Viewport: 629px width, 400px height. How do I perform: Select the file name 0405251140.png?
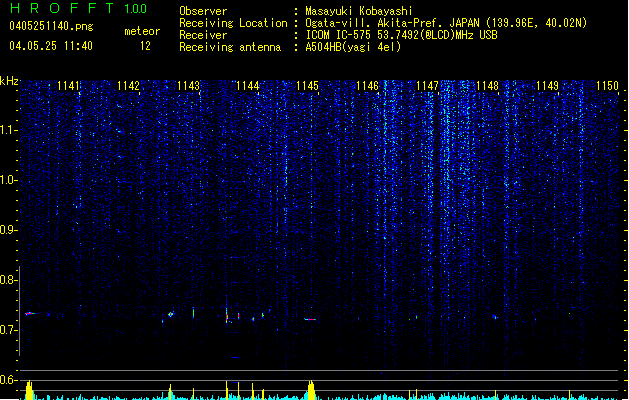tap(51, 26)
